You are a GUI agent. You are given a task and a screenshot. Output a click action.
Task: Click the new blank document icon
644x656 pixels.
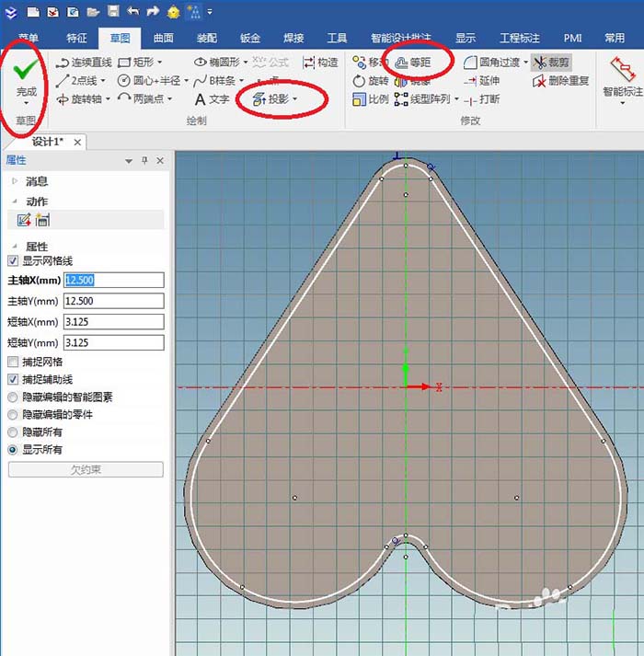pos(33,12)
